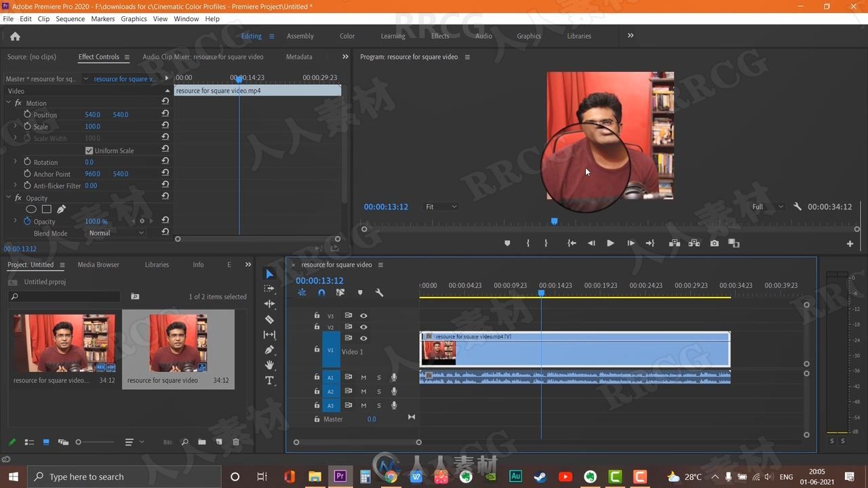
Task: Open the Sequence menu
Action: pos(71,19)
